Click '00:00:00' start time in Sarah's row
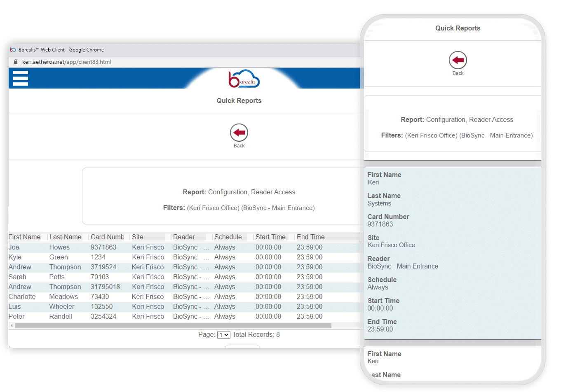568x392 pixels. [268, 277]
